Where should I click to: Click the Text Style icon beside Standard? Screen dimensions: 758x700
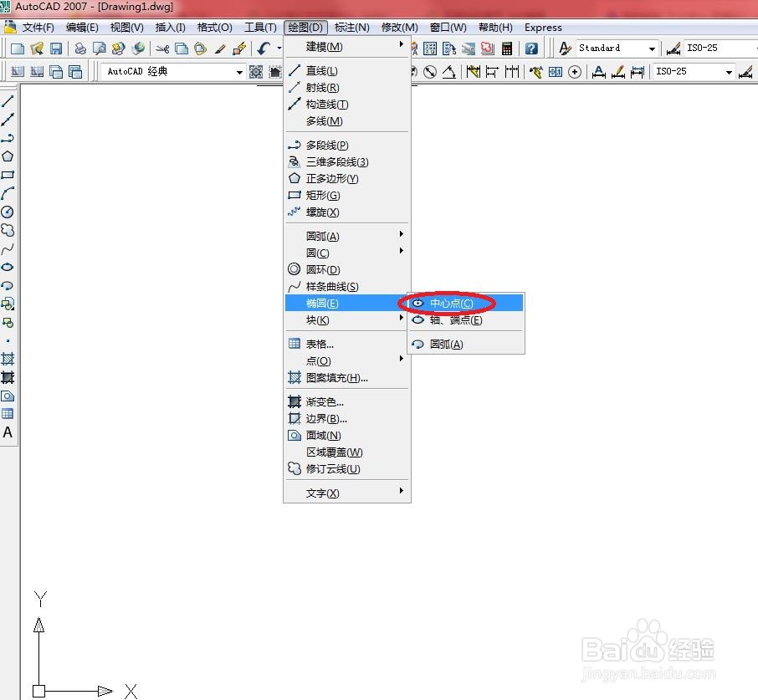pos(564,49)
